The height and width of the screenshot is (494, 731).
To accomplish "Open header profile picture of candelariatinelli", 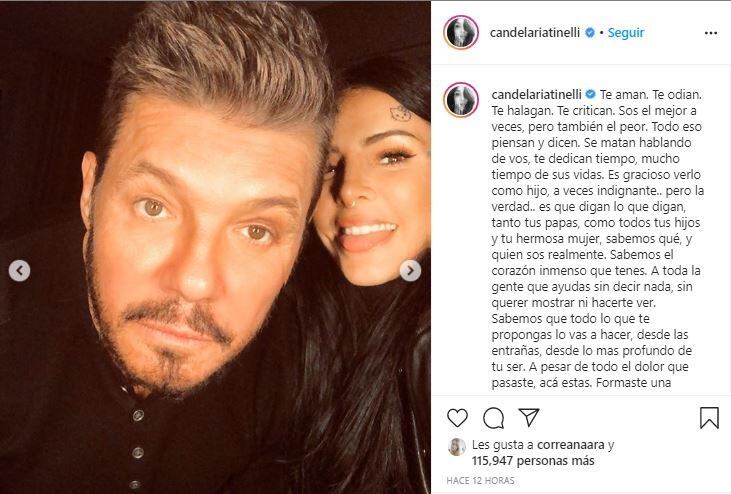I will pyautogui.click(x=461, y=33).
